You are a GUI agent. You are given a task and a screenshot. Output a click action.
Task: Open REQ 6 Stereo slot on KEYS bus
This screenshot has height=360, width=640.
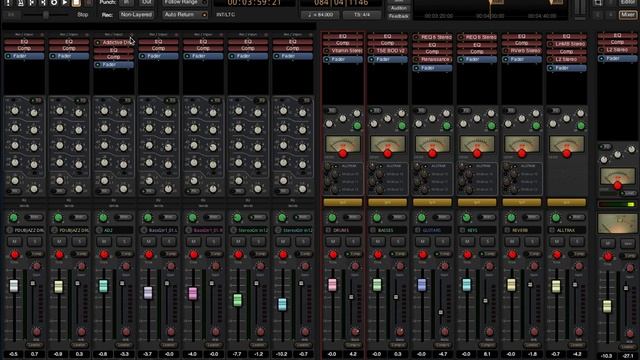(x=477, y=37)
